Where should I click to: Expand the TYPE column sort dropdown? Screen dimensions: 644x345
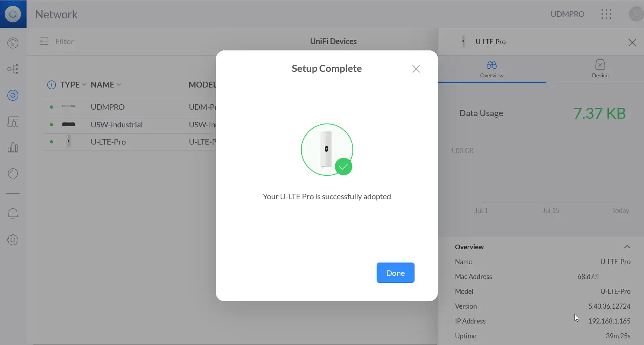coord(84,85)
